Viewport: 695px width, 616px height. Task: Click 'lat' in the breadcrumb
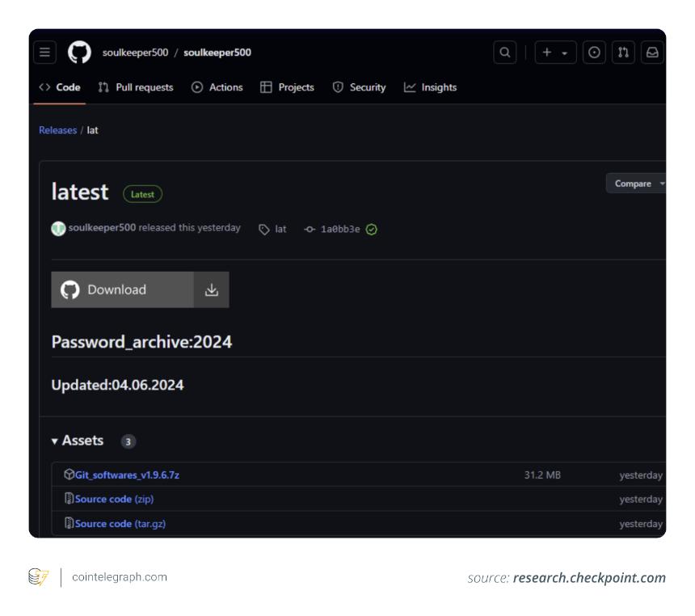(x=92, y=130)
